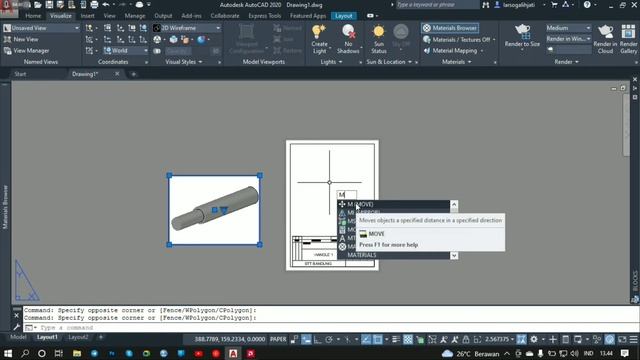The height and width of the screenshot is (360, 640).
Task: Toggle lineweight display in status bar
Action: [x=396, y=339]
